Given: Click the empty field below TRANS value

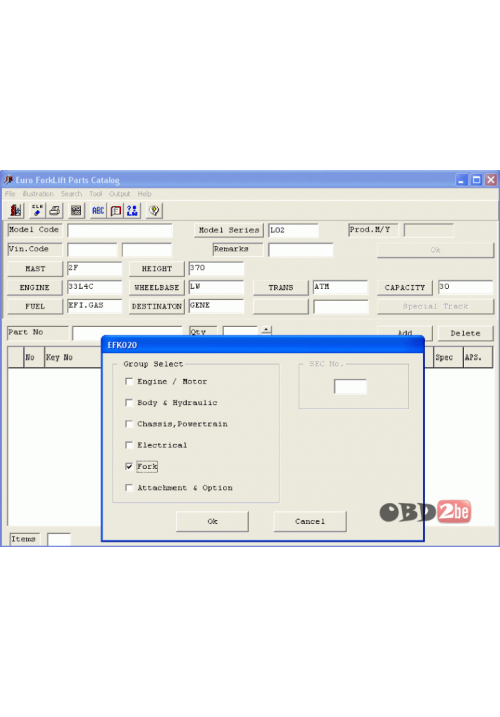Looking at the screenshot, I should click(x=340, y=306).
